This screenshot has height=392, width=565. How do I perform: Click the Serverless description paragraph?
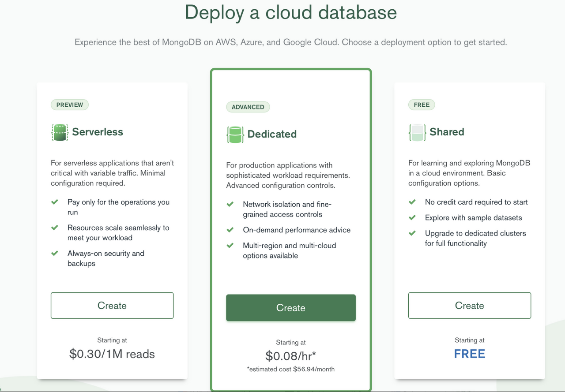pos(112,173)
